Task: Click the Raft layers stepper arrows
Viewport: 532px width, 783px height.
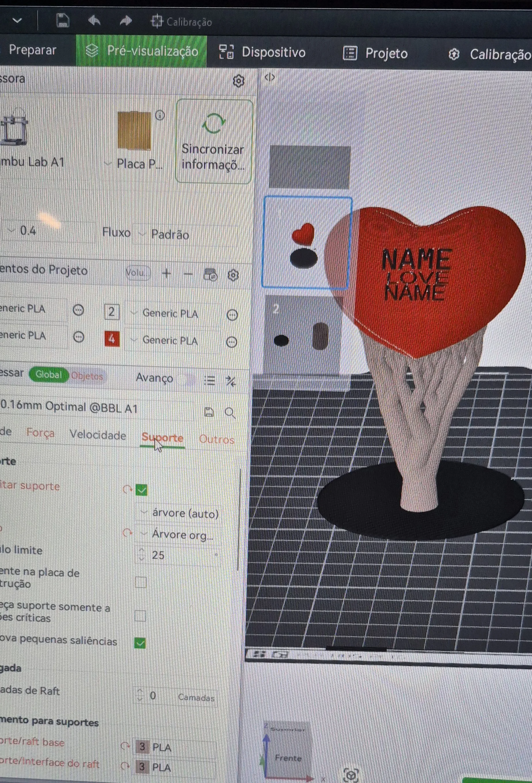Action: click(x=140, y=695)
